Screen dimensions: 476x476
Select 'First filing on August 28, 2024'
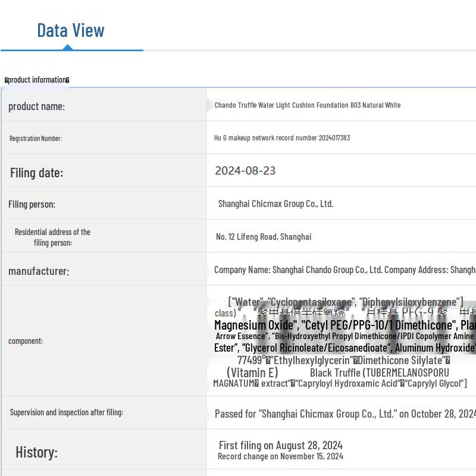click(280, 445)
